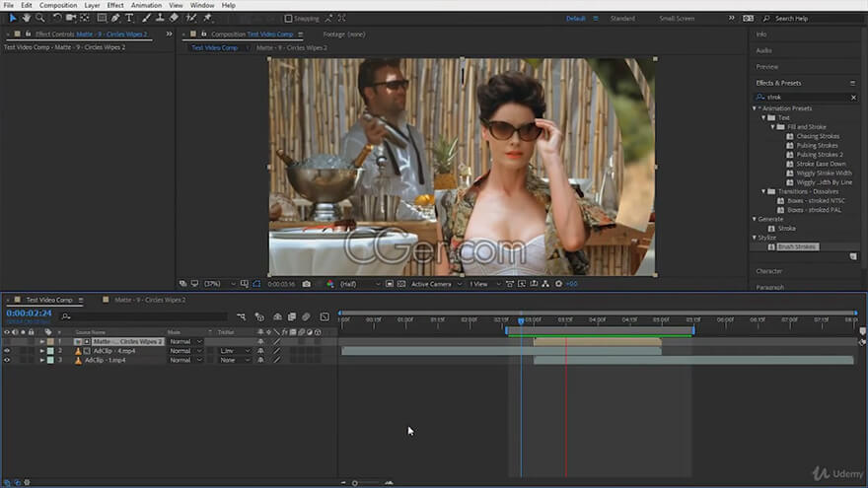Click the region of interest icon

(390, 284)
